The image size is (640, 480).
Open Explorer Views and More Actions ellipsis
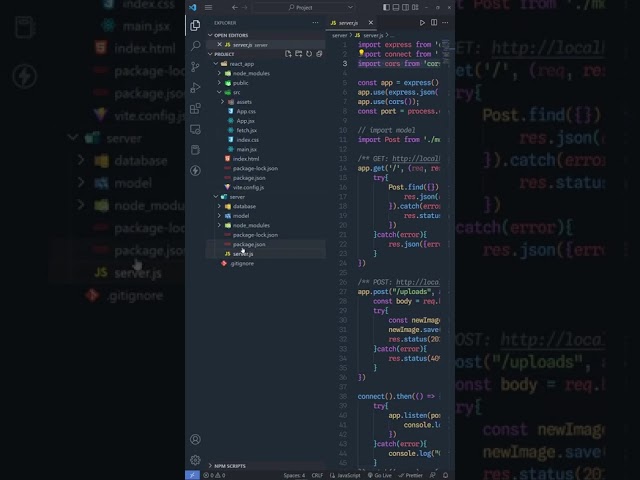click(x=315, y=22)
